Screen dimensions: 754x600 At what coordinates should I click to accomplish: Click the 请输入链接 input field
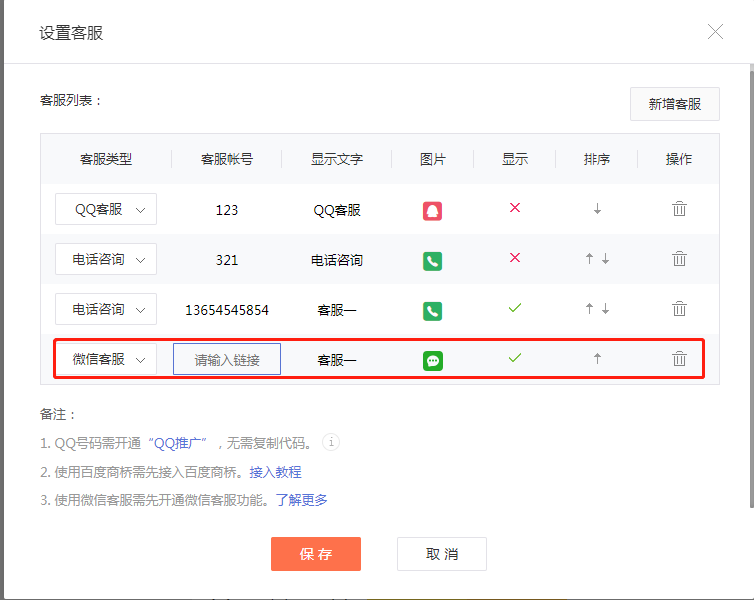pyautogui.click(x=227, y=359)
